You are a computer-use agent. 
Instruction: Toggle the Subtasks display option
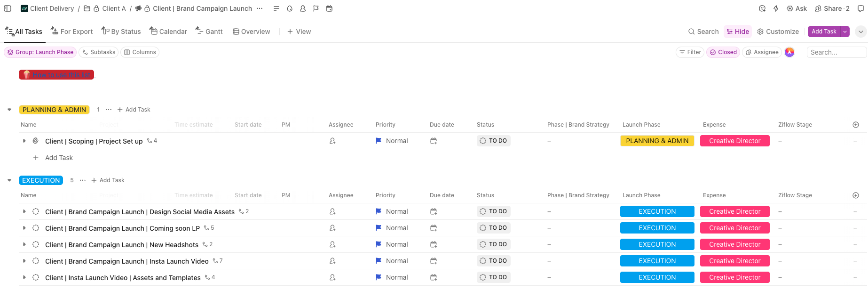coord(99,52)
